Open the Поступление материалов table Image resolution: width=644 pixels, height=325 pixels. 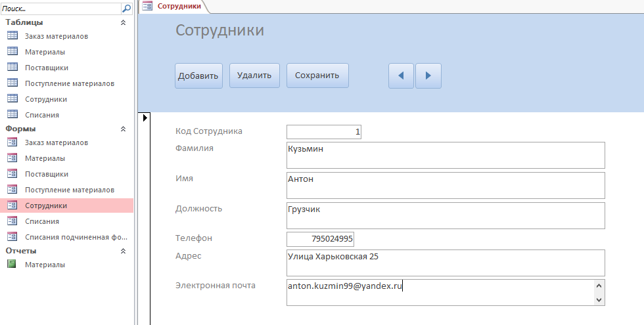click(70, 83)
